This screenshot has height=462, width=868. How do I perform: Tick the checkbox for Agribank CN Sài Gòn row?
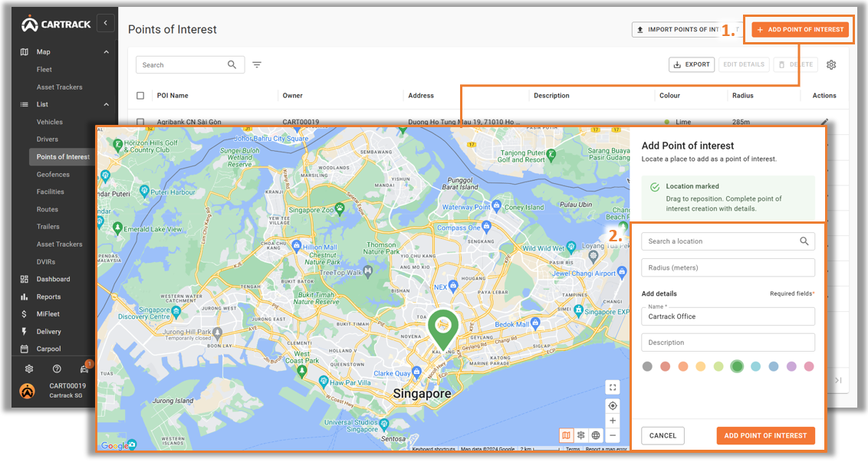[140, 122]
